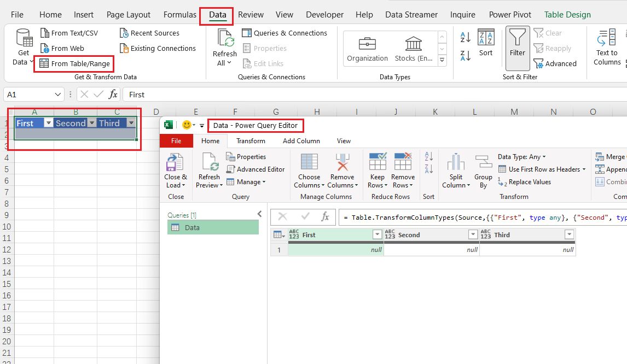The height and width of the screenshot is (364, 627).
Task: Expand the Name Box dropdown
Action: pyautogui.click(x=58, y=95)
